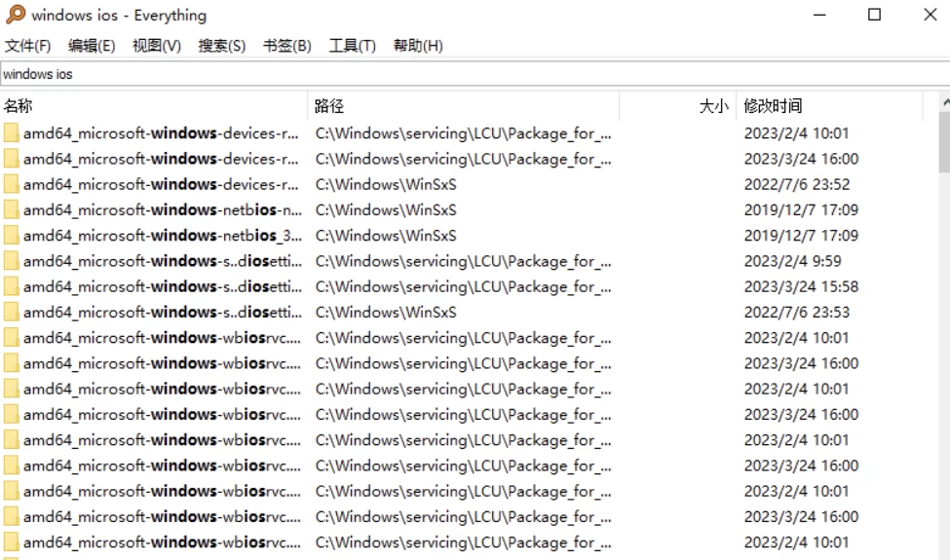Click folder icon of devices-r row dated 2023/3/24 16:00
Screen dimensions: 950x560
coord(12,159)
